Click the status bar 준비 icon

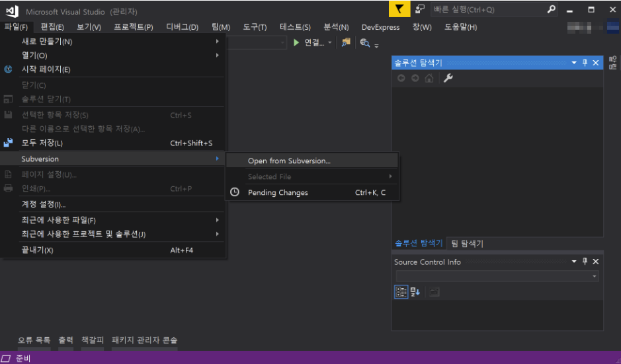pyautogui.click(x=6, y=359)
